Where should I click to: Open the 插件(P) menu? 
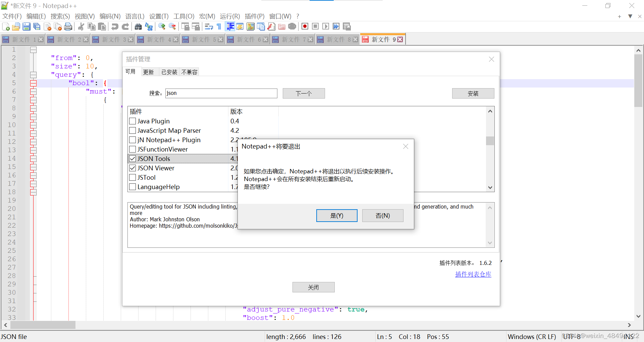pyautogui.click(x=255, y=16)
